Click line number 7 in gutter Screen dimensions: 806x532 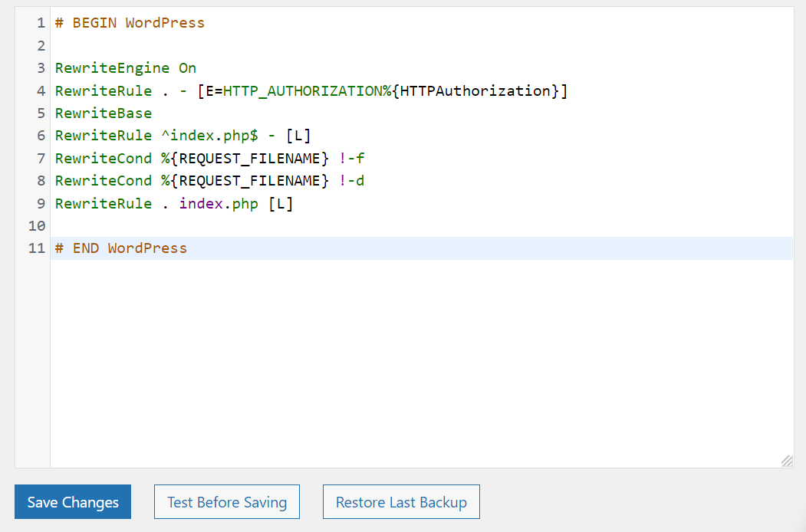point(41,159)
